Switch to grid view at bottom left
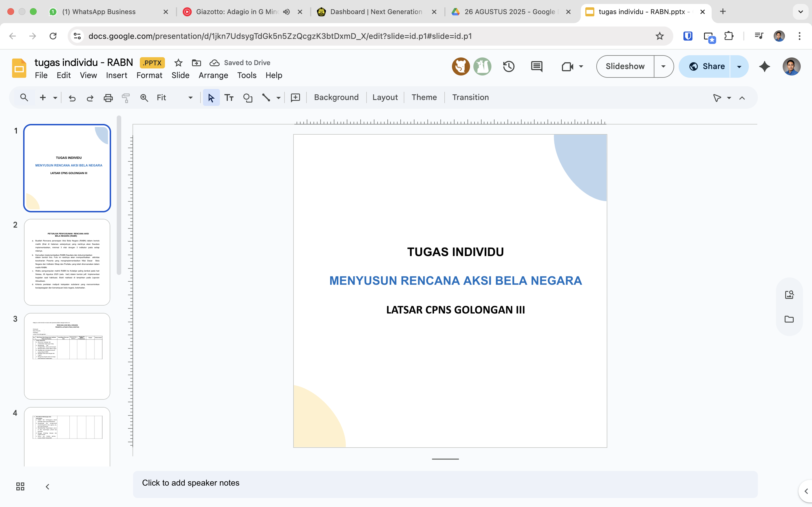Screen dimensions: 812x507 pyautogui.click(x=20, y=486)
